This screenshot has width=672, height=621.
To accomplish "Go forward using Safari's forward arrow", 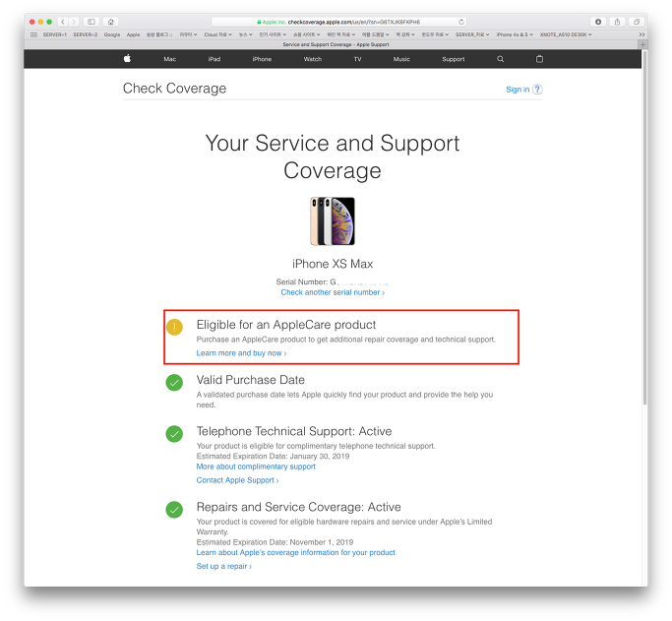I will [74, 22].
